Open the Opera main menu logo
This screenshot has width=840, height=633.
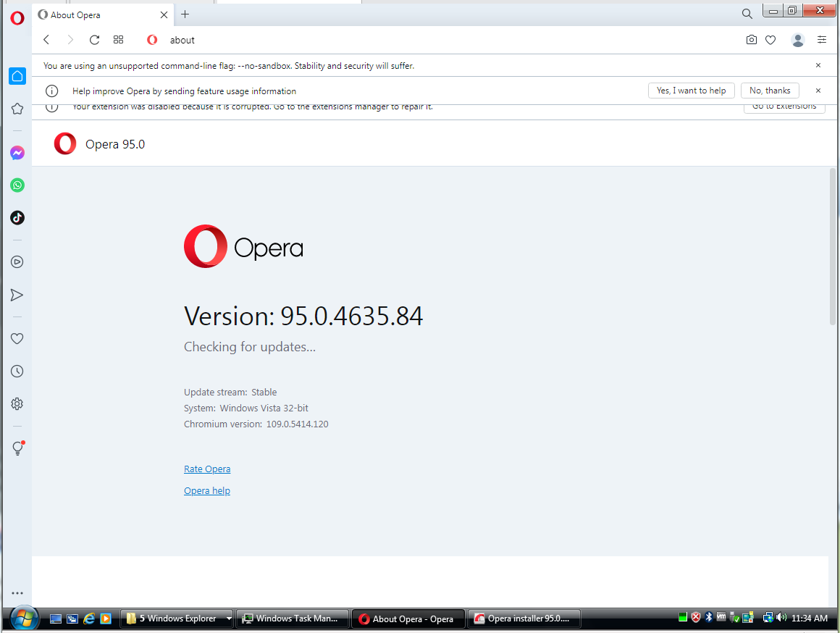17,17
